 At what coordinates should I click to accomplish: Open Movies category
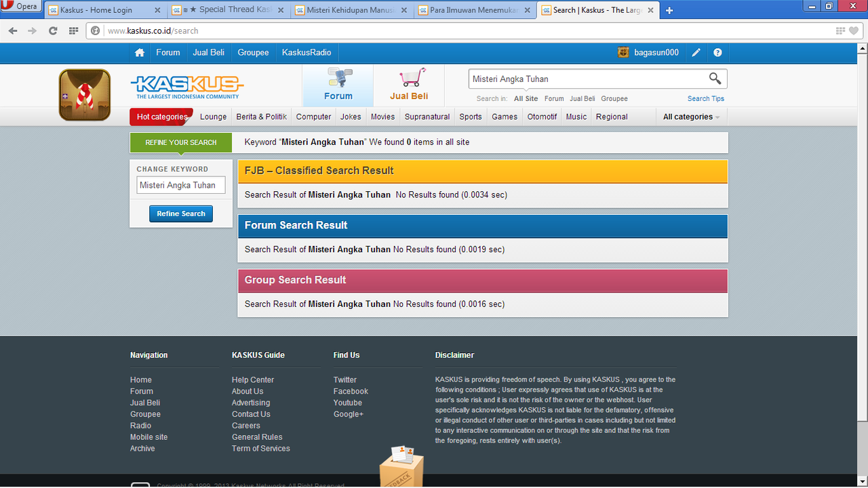(x=382, y=117)
